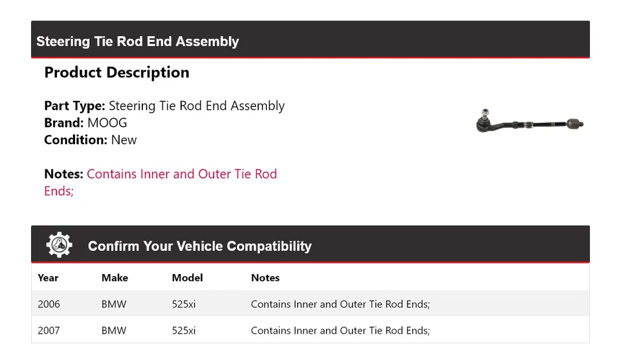Select the 2006 year cell

pos(49,304)
